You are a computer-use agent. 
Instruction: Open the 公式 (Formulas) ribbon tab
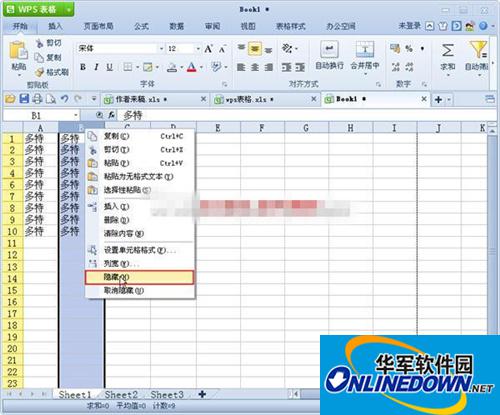(141, 26)
